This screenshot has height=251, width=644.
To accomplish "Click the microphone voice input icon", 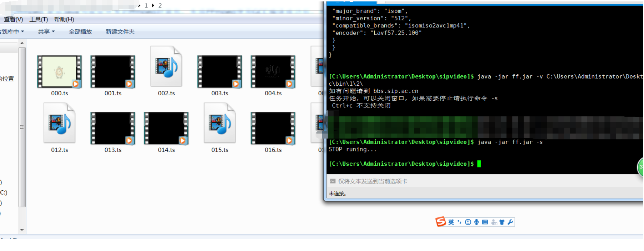I will 476,222.
